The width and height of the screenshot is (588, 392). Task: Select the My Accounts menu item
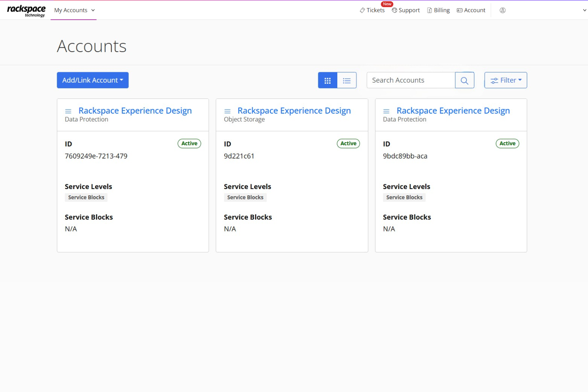pos(71,10)
